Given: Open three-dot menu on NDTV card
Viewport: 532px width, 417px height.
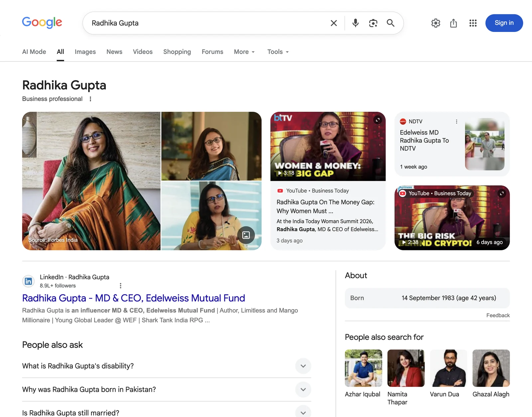Looking at the screenshot, I should pos(457,121).
